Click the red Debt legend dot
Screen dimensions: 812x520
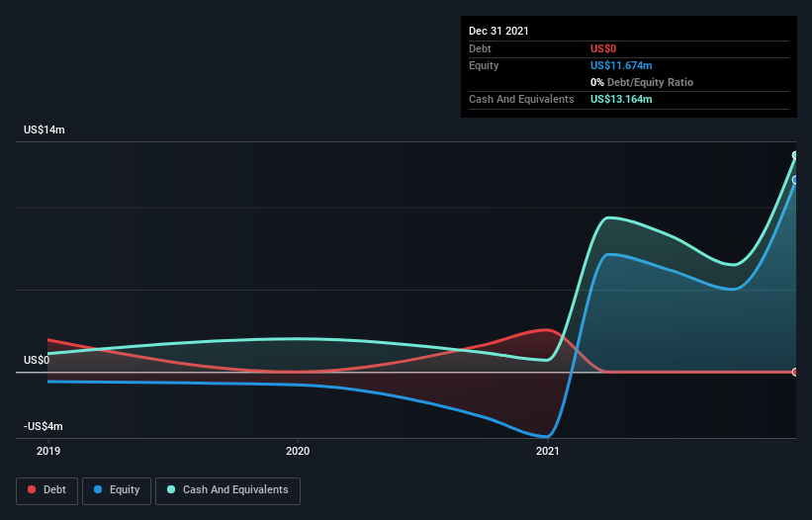click(32, 489)
